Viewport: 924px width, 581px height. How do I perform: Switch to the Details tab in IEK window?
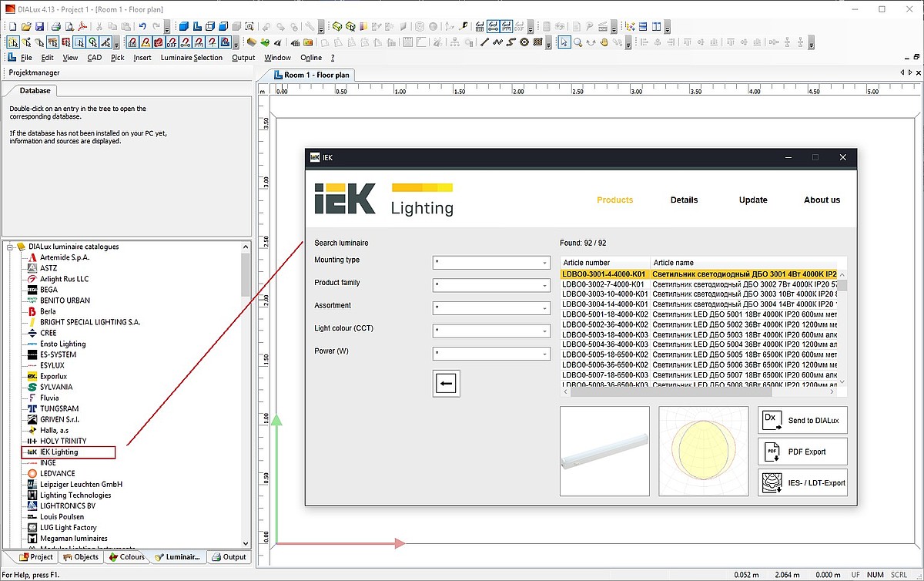tap(684, 200)
